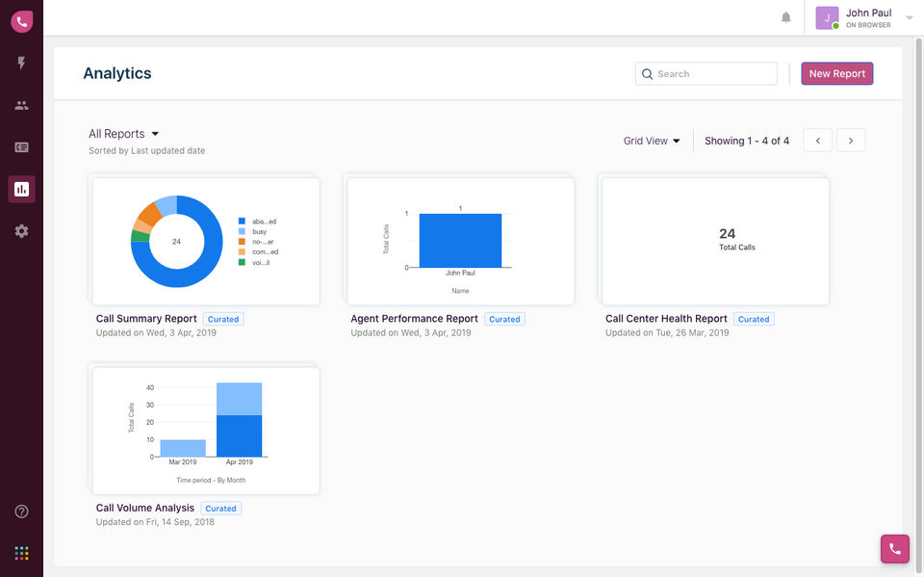Select the Analytics bar chart icon
The image size is (924, 577).
point(21,189)
